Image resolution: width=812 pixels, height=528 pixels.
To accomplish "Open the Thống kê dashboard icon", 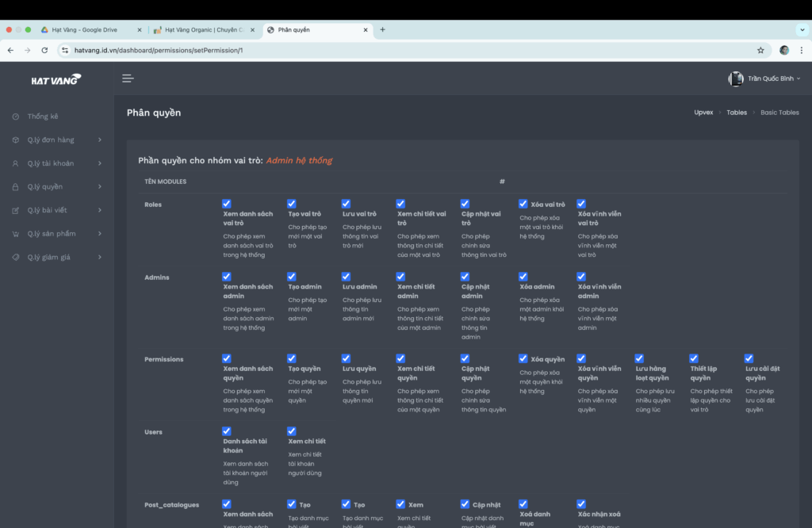I will [x=16, y=117].
